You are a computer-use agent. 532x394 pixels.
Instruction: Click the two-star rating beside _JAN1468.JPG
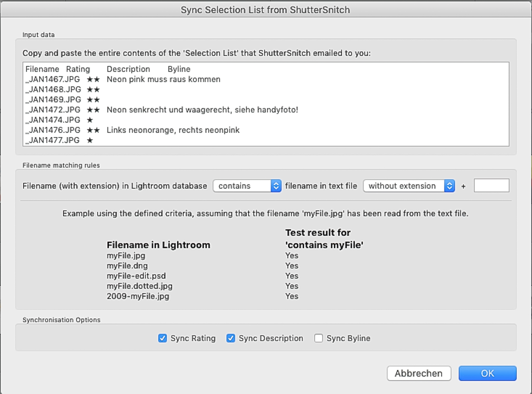[x=94, y=89]
